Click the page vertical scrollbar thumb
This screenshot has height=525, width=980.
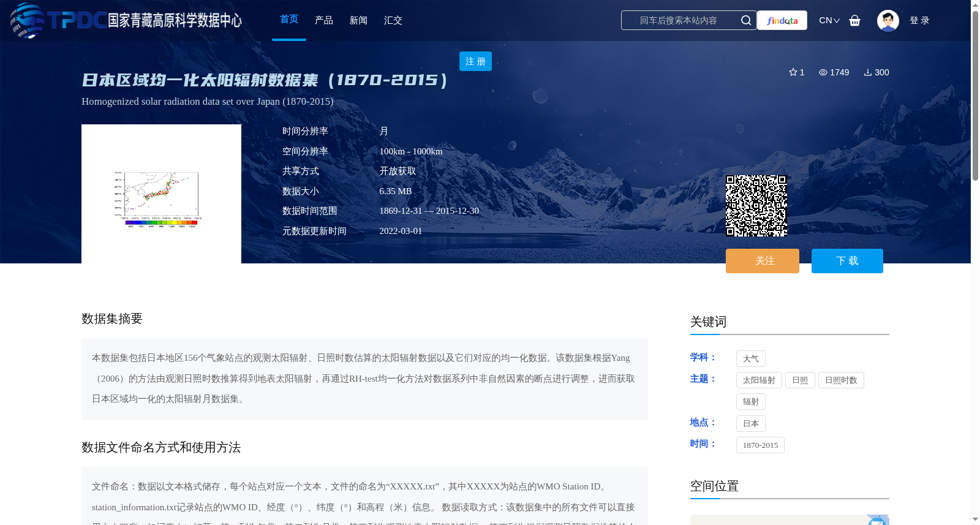tap(975, 95)
